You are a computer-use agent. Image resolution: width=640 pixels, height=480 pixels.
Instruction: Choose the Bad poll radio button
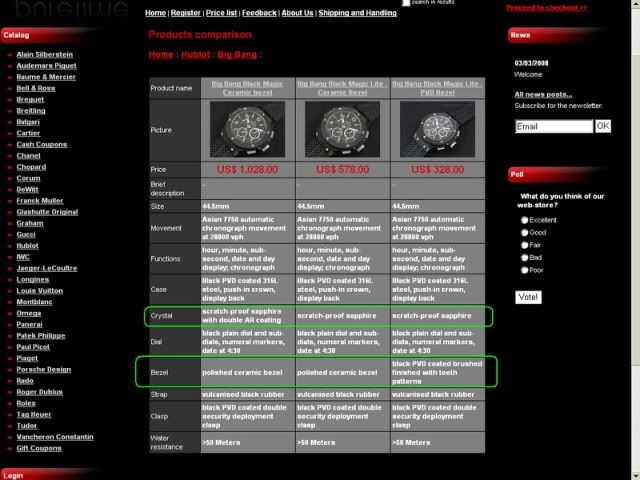coord(524,258)
